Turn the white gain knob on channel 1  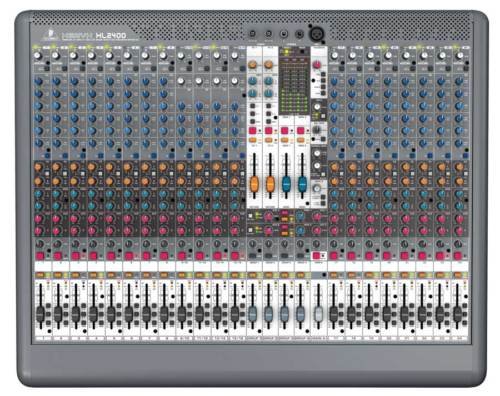(38, 55)
